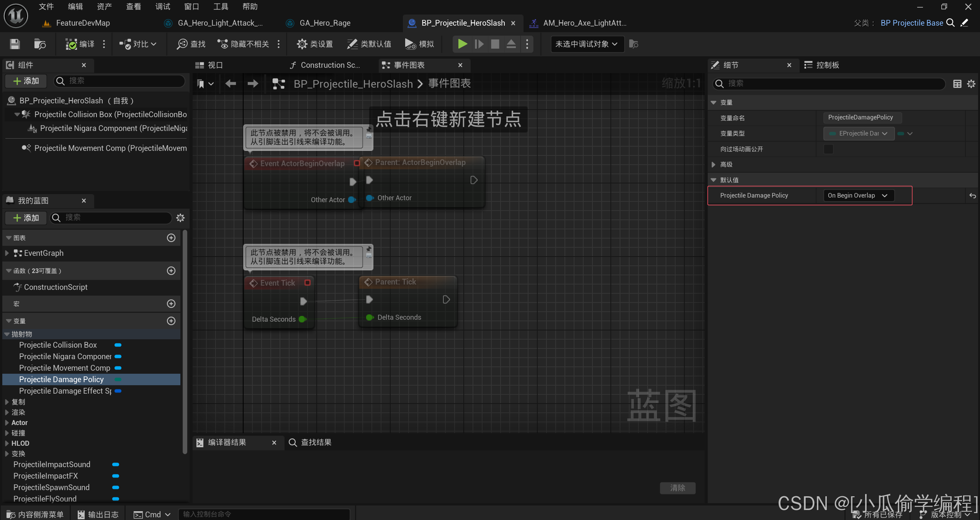This screenshot has height=520, width=980.
Task: Open the 文件 menu
Action: tap(46, 7)
